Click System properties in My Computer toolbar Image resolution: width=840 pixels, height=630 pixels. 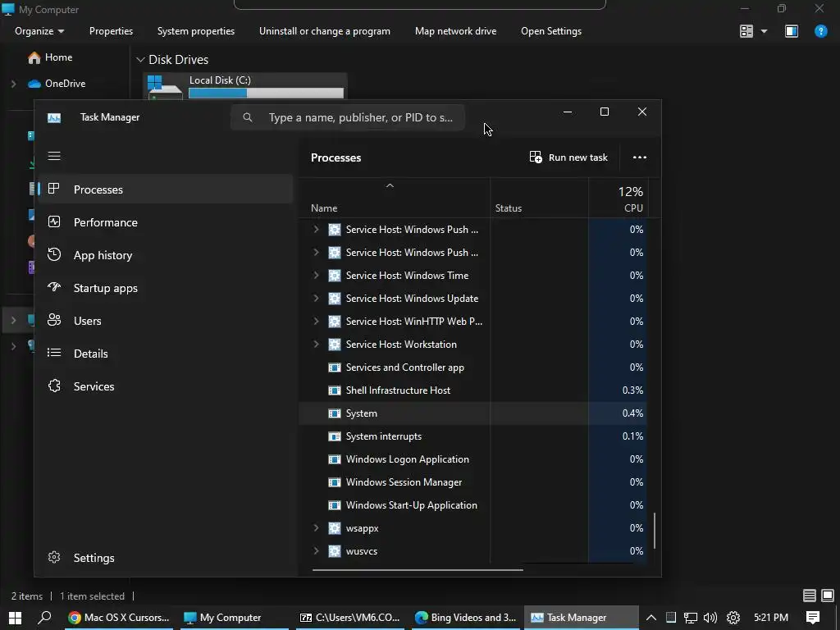(x=195, y=31)
